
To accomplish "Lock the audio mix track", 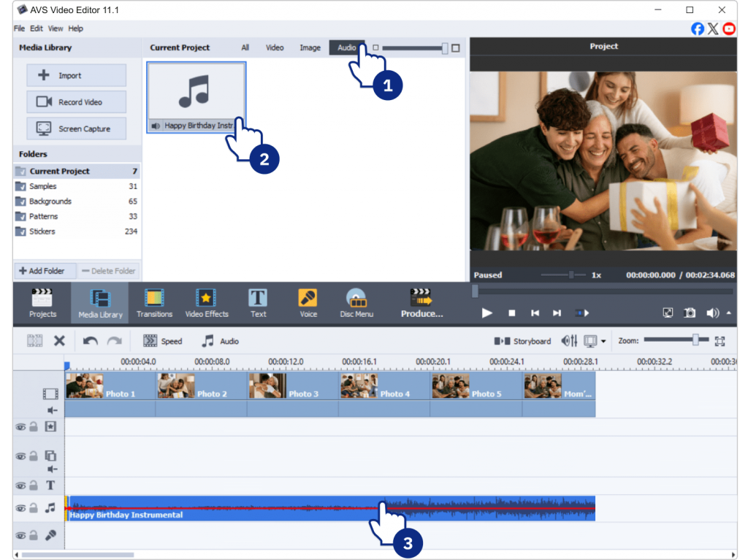I will coord(34,508).
